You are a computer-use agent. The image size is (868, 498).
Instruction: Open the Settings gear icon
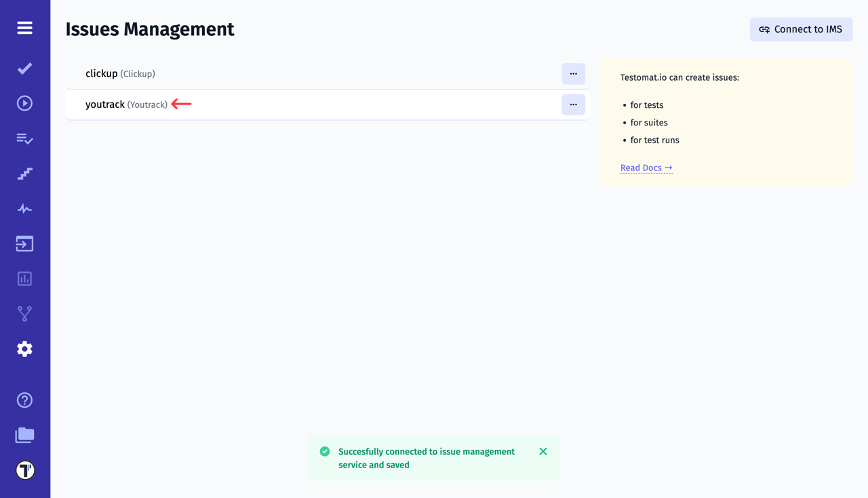click(x=24, y=348)
